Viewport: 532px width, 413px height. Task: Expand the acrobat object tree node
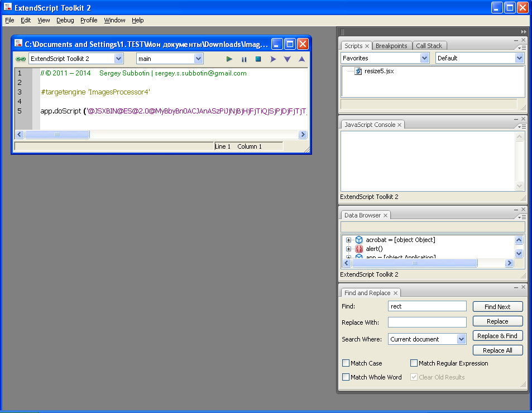coord(348,240)
